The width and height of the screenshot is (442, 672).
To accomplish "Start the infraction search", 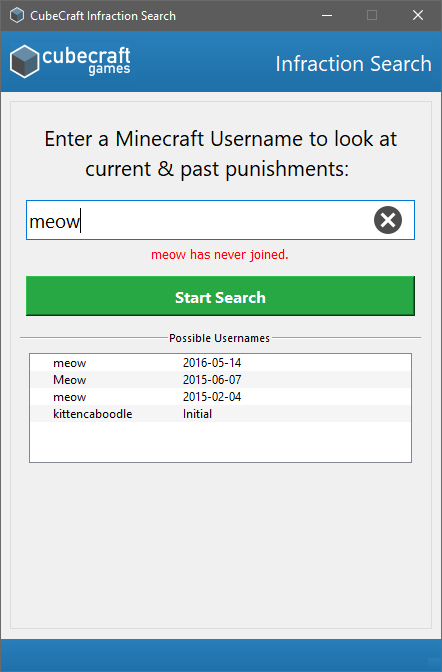I will click(220, 296).
